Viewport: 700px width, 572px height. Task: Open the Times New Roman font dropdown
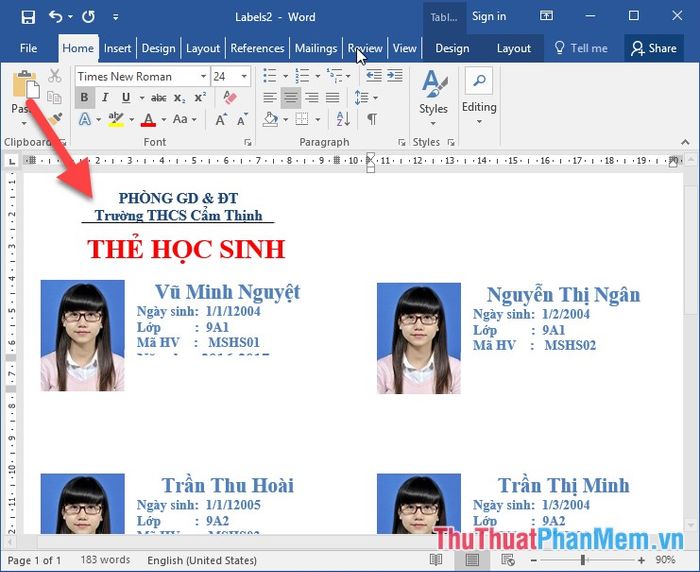coord(203,77)
